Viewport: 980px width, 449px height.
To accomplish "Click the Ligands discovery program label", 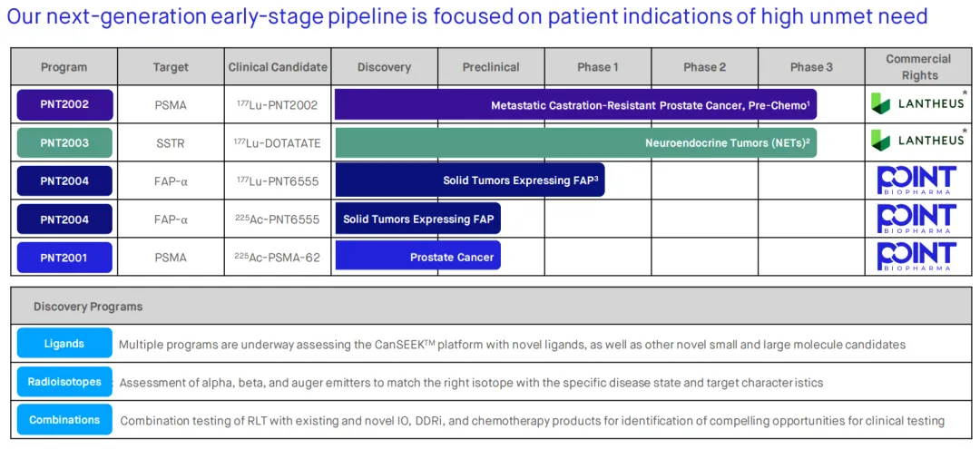I will coord(64,344).
